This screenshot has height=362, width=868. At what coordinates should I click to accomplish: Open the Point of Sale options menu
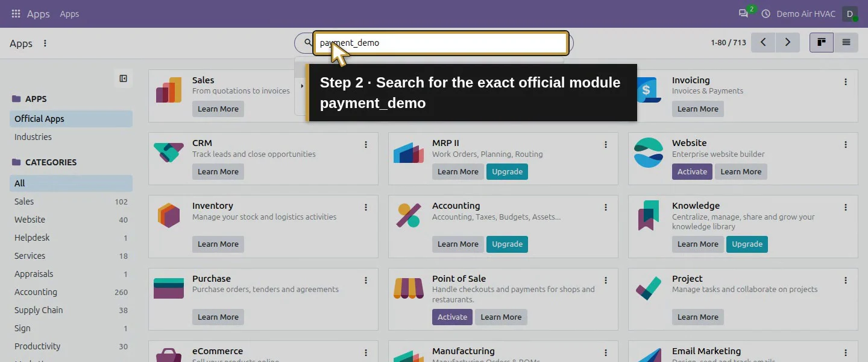pos(606,280)
